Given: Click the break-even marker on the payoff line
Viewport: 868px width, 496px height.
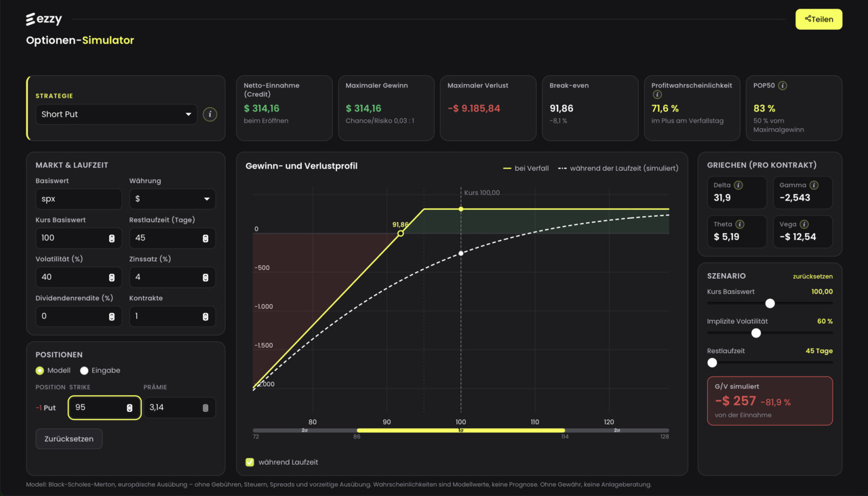Looking at the screenshot, I should [x=401, y=233].
